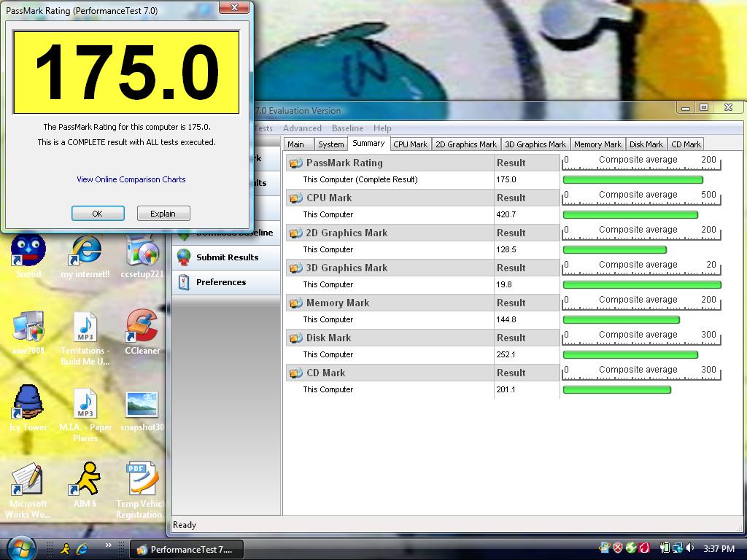The image size is (747, 560).
Task: Follow the View Online Comparison Charts link
Action: coord(131,179)
